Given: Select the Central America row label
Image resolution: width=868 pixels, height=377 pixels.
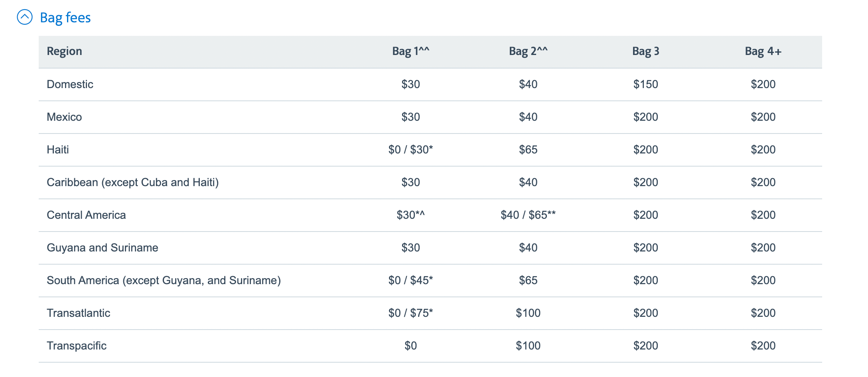Looking at the screenshot, I should pyautogui.click(x=86, y=215).
